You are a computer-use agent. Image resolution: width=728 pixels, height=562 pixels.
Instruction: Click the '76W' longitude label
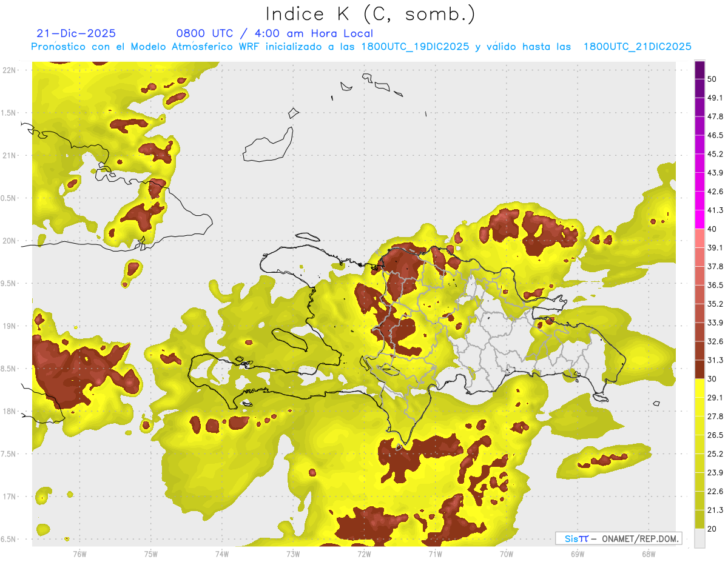tap(79, 554)
